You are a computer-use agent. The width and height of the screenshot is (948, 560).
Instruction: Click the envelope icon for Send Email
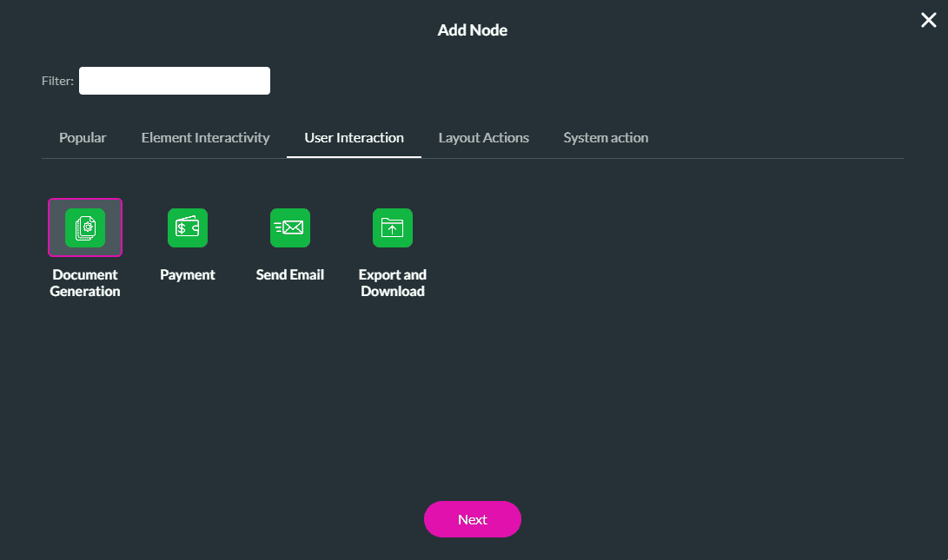click(290, 227)
